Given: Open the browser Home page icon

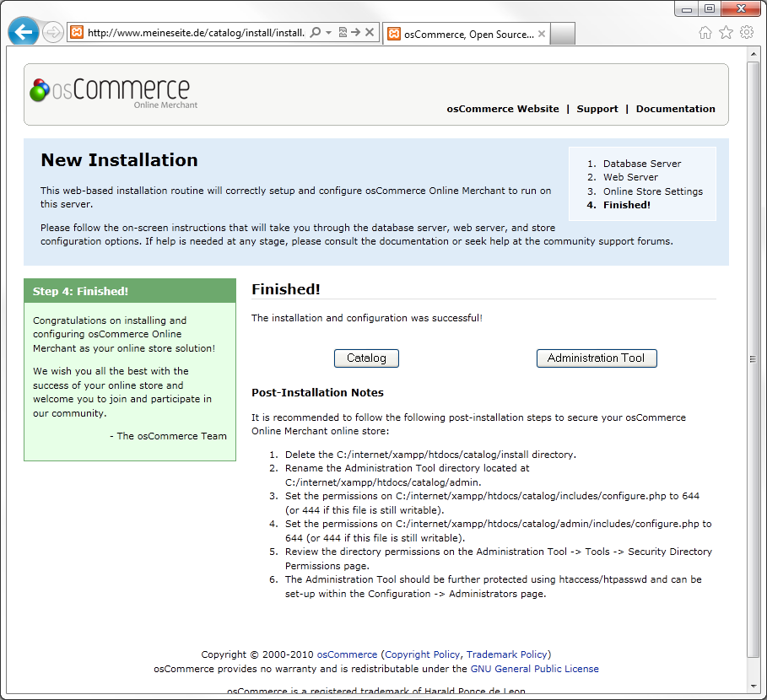Looking at the screenshot, I should click(x=705, y=33).
